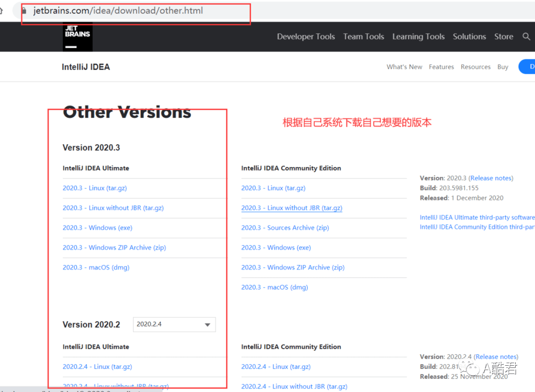
Task: Download Community 2020.3 - Windows ZIP Archive
Action: [x=293, y=268]
